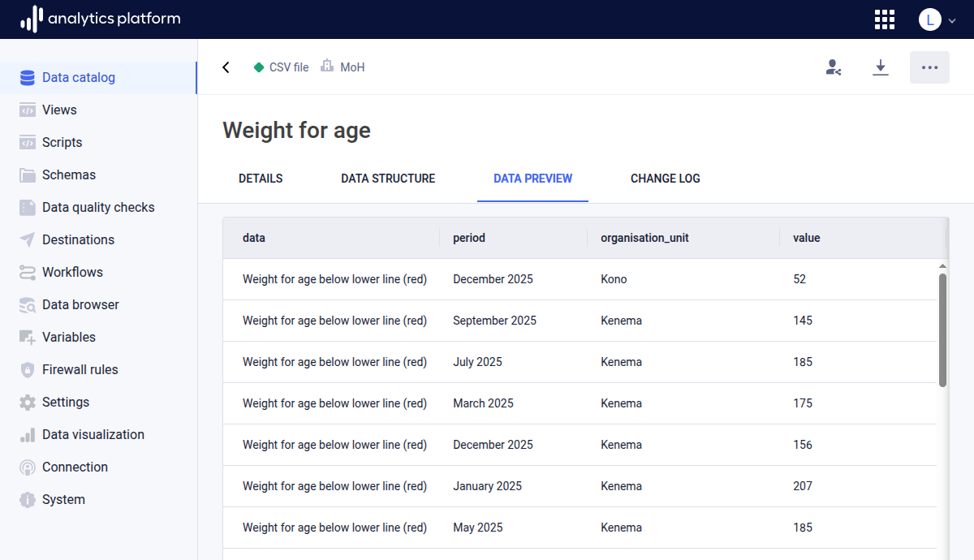Open Data quality checks

point(97,207)
